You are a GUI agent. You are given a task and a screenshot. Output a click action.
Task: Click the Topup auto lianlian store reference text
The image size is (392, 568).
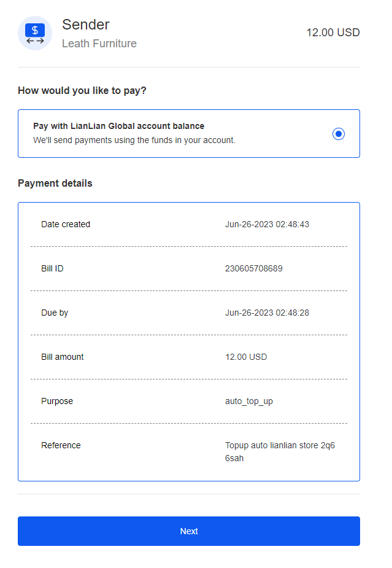[x=280, y=452]
